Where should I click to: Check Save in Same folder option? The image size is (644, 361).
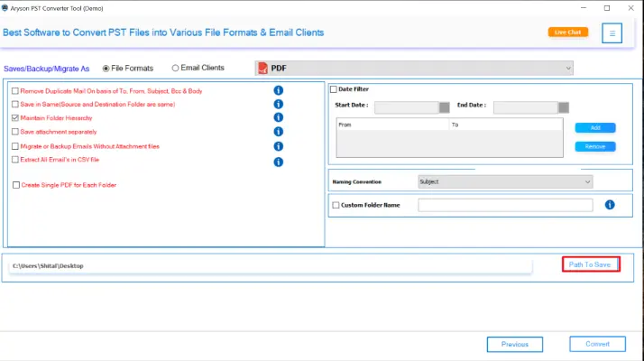pyautogui.click(x=15, y=105)
